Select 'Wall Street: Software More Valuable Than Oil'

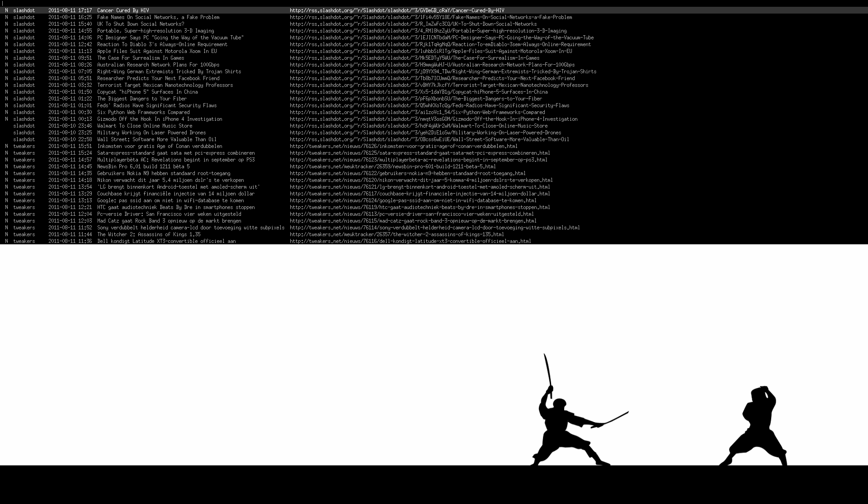156,139
